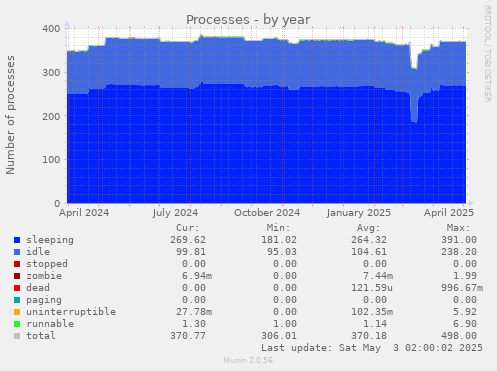Click dead average value 121.59u
This screenshot has height=371, width=497.
pos(372,288)
